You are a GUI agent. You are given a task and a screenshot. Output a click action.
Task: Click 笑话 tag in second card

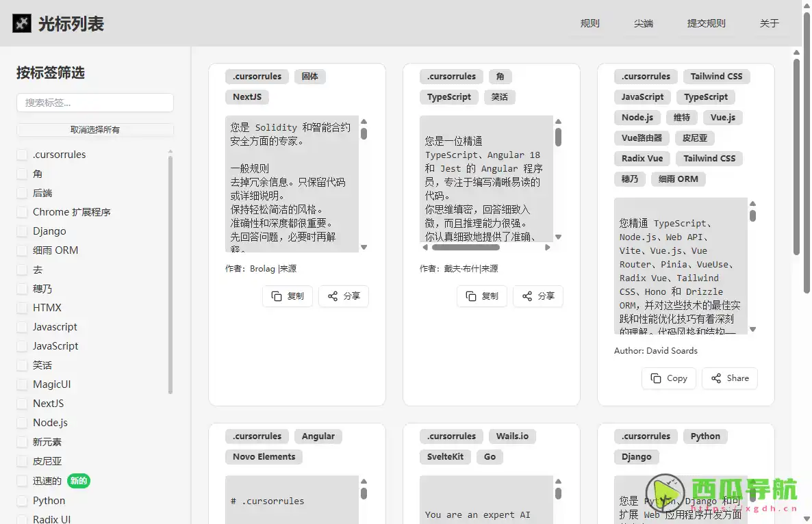coord(499,96)
